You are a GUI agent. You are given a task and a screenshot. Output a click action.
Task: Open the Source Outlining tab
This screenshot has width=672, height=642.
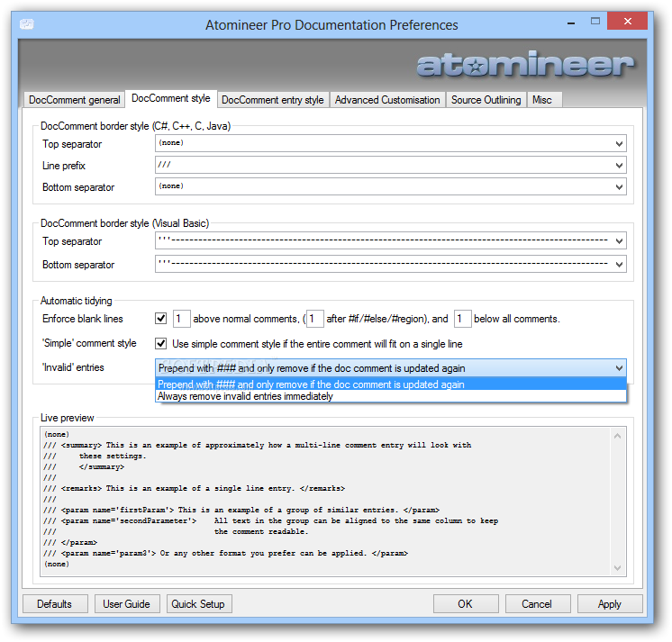point(486,100)
